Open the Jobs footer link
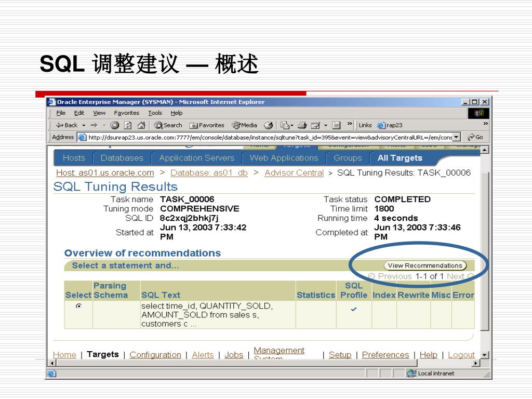 [234, 355]
